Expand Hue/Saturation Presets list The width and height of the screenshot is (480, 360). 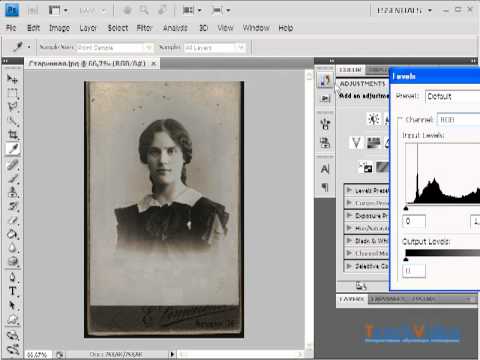pyautogui.click(x=349, y=228)
